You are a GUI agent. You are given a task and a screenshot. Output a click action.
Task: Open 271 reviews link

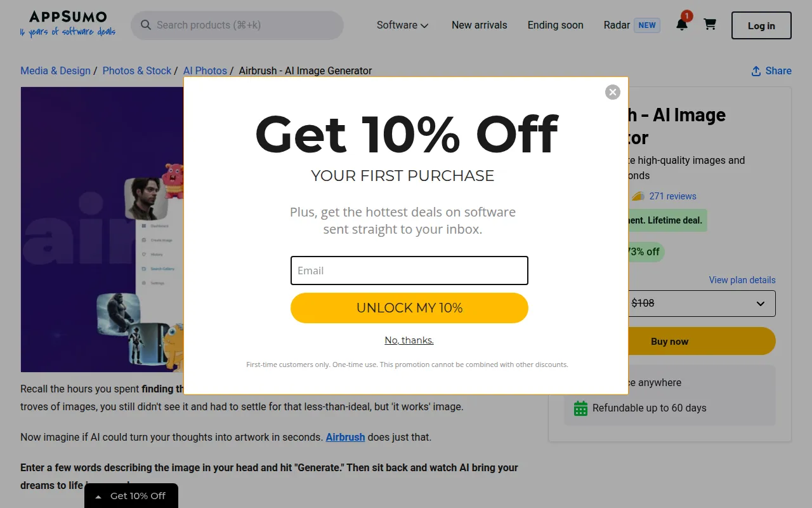(673, 196)
